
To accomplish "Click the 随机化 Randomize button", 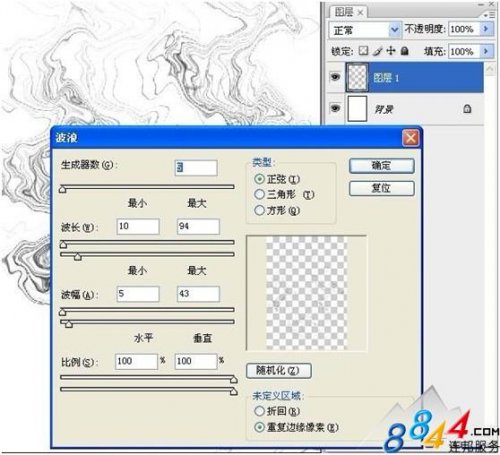I will (x=279, y=371).
